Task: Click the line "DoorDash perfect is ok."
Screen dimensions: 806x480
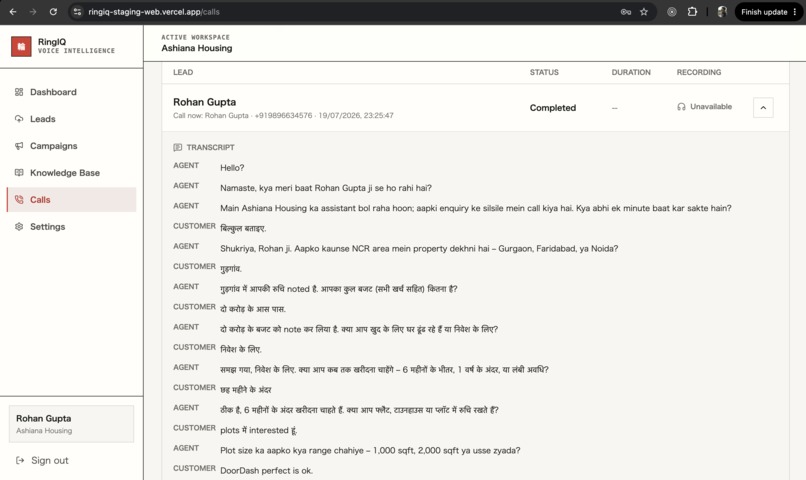Action: point(266,470)
